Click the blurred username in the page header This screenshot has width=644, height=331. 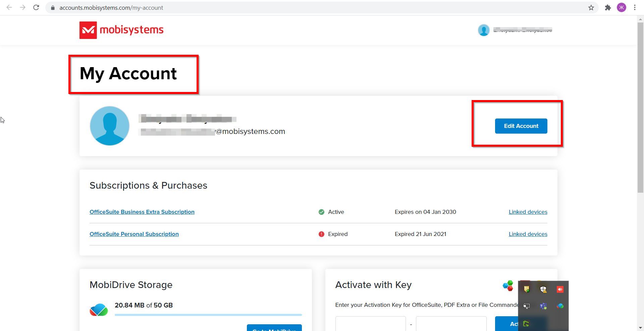click(x=523, y=30)
